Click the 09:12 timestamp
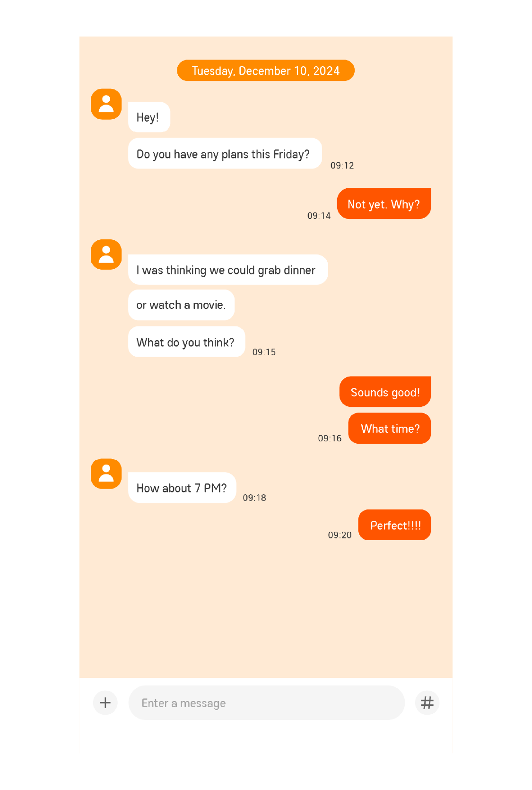 (342, 166)
